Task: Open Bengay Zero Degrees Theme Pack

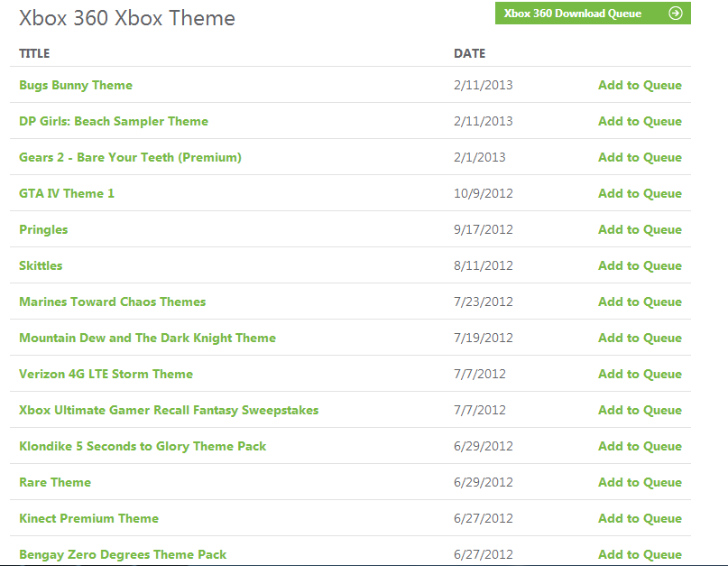Action: click(x=123, y=554)
